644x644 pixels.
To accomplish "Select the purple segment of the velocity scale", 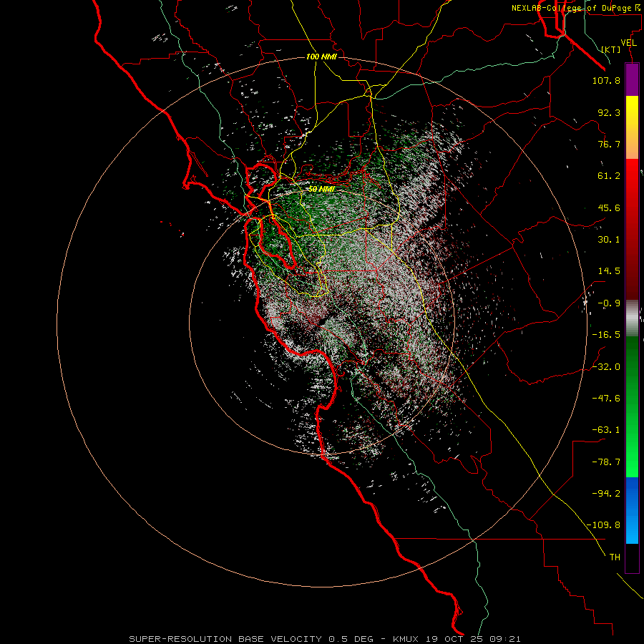I will 632,79.
